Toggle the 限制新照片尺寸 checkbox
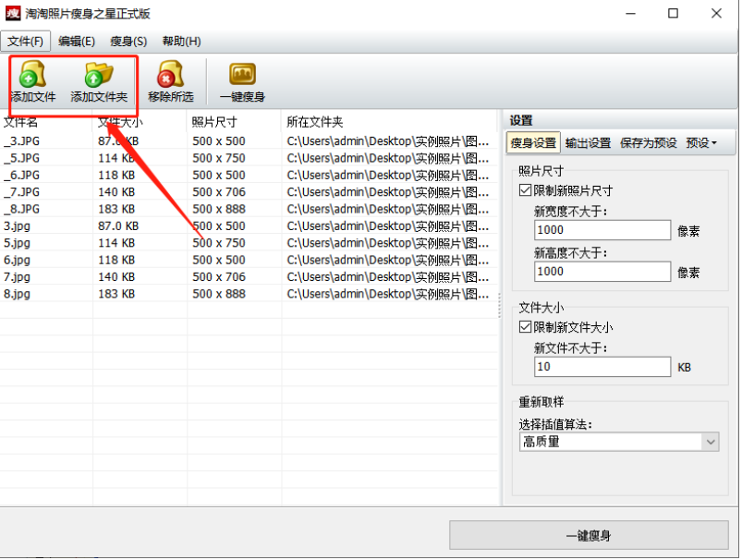The image size is (742, 560). pos(525,190)
